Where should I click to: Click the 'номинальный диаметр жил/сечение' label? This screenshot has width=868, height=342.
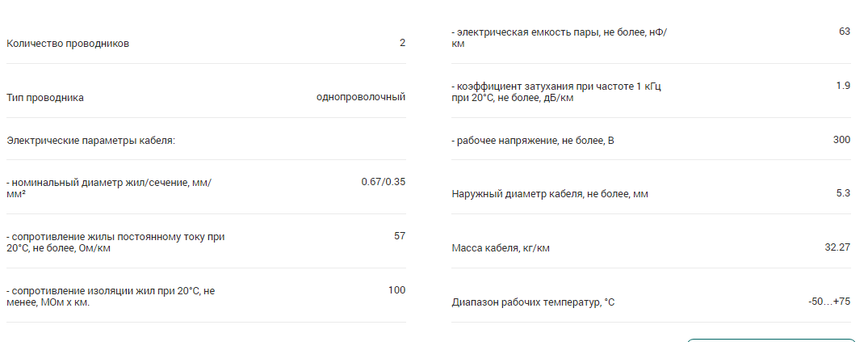pyautogui.click(x=109, y=188)
